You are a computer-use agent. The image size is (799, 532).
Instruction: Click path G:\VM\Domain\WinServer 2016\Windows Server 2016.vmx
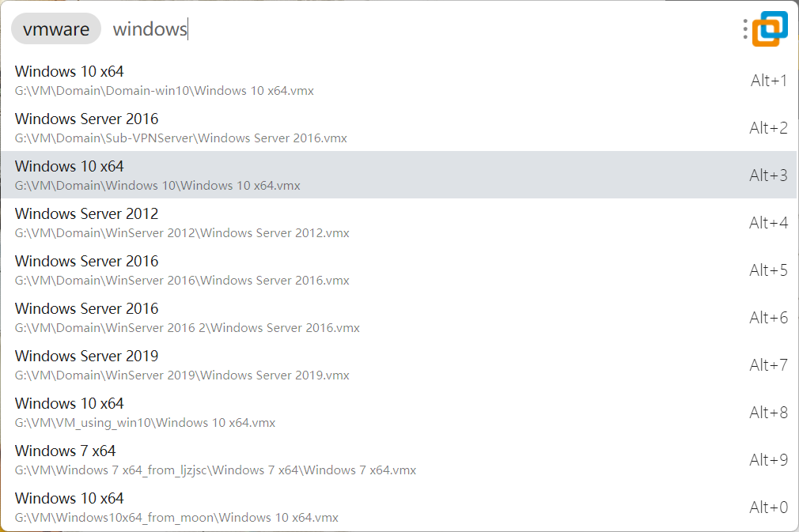pyautogui.click(x=182, y=280)
